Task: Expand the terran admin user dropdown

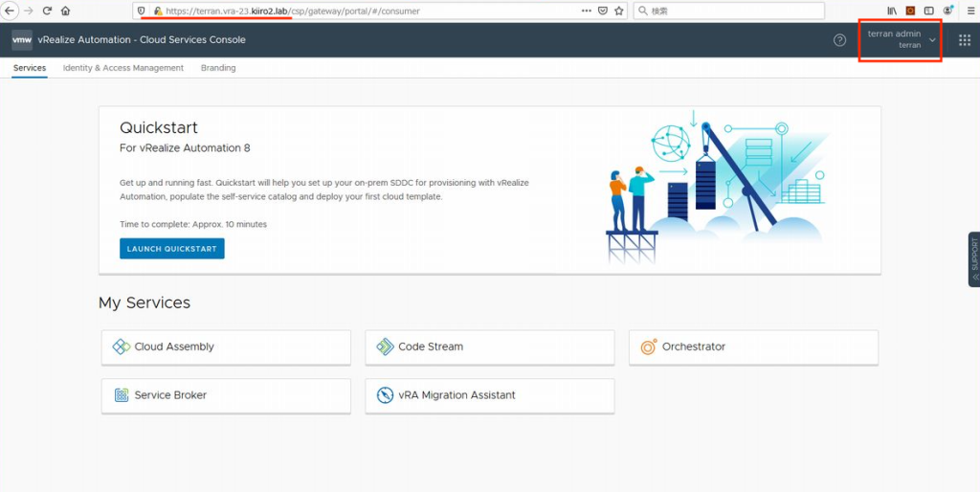Action: pos(900,39)
